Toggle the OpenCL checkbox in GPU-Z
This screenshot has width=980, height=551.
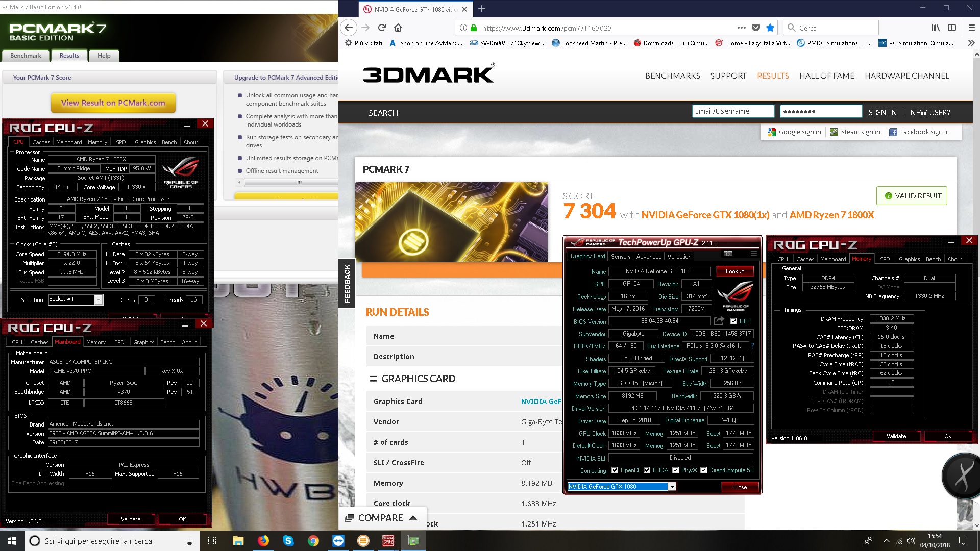(x=615, y=470)
